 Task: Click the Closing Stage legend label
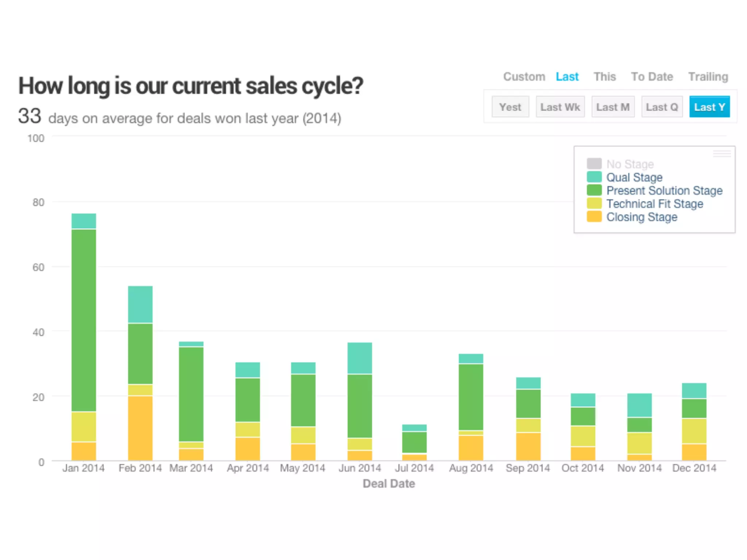pyautogui.click(x=642, y=217)
